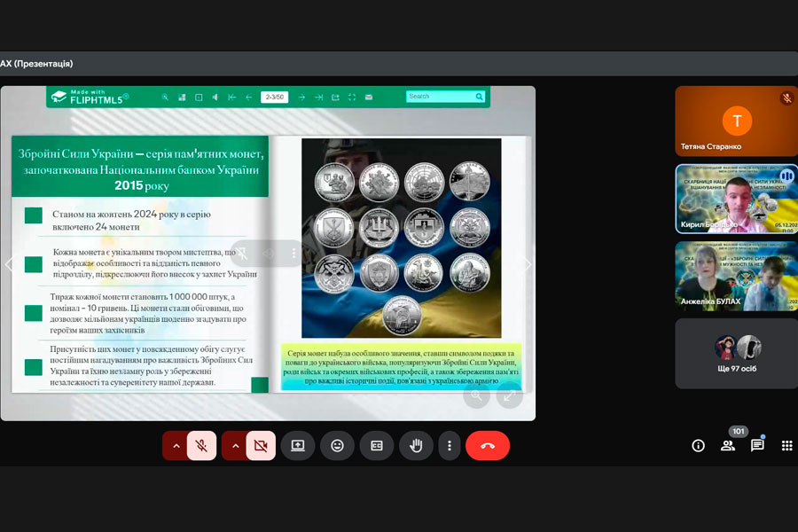Select the Тетяна Старанко participant tile
The image size is (798, 532).
coord(737,121)
